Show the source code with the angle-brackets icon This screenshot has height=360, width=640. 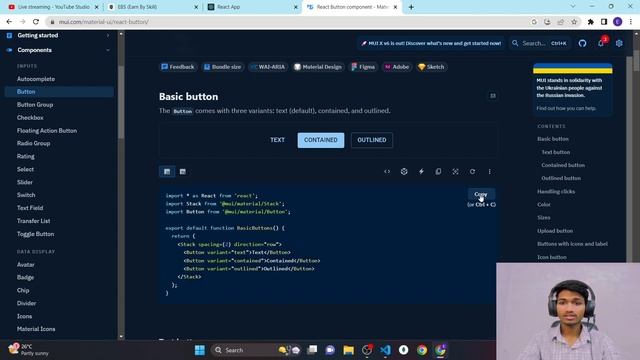387,171
